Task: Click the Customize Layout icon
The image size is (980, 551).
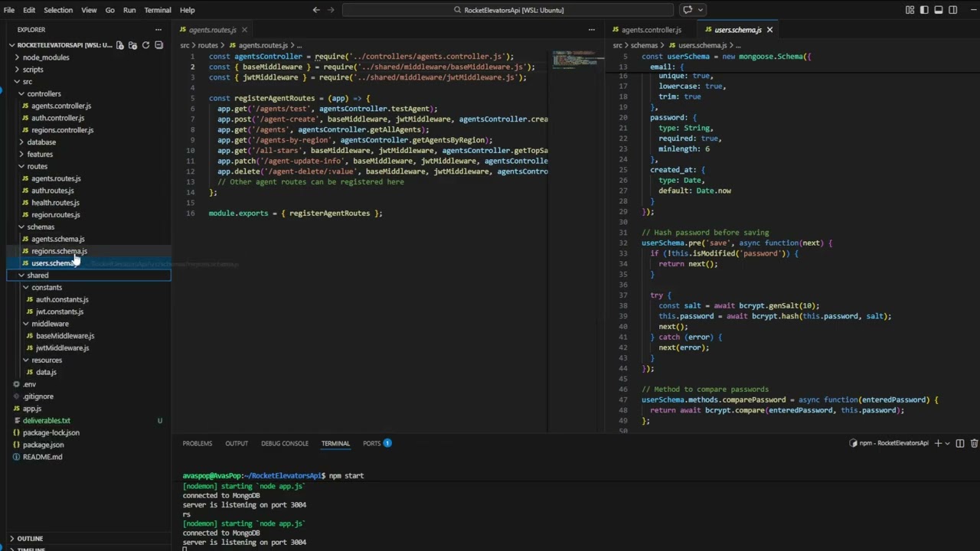Action: pyautogui.click(x=910, y=10)
